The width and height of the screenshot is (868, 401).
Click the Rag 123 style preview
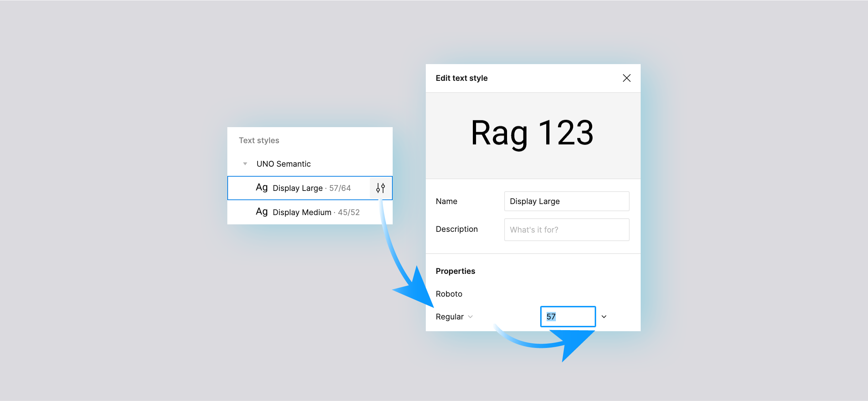pyautogui.click(x=532, y=133)
